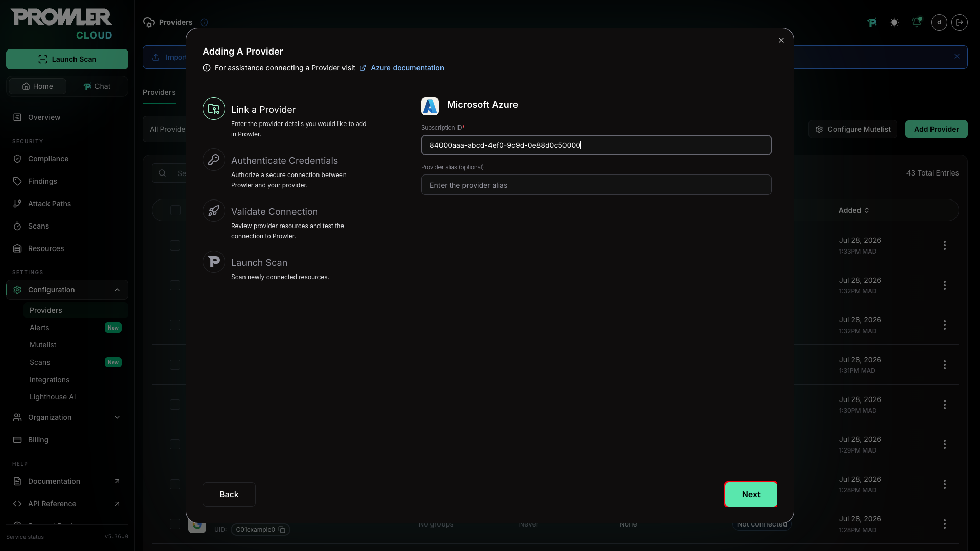This screenshot has height=551, width=980.
Task: Click the sign out icon
Action: (x=960, y=22)
